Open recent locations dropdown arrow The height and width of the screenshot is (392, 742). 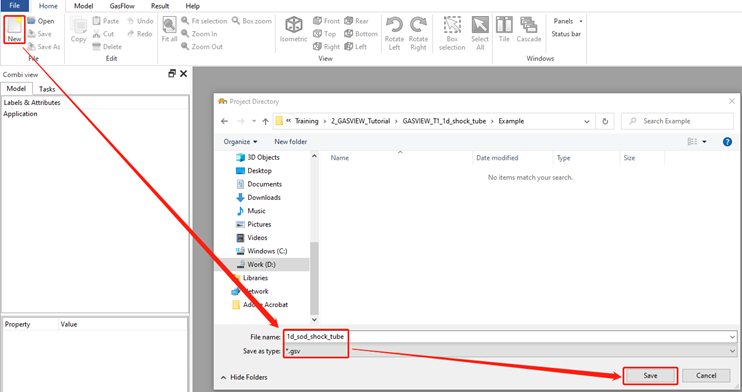254,121
